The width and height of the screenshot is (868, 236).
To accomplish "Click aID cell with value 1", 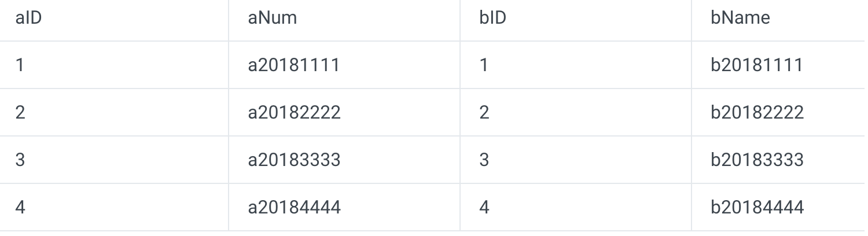I will click(20, 65).
